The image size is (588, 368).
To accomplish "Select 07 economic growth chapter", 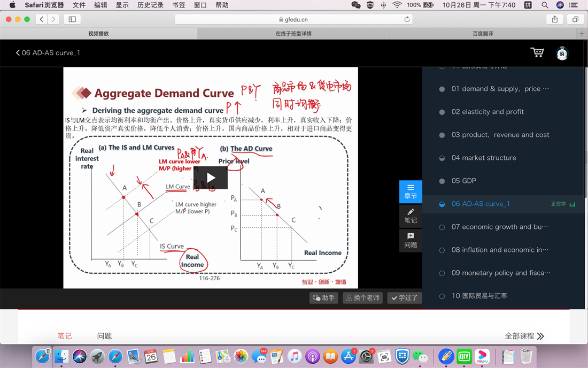I will [499, 227].
